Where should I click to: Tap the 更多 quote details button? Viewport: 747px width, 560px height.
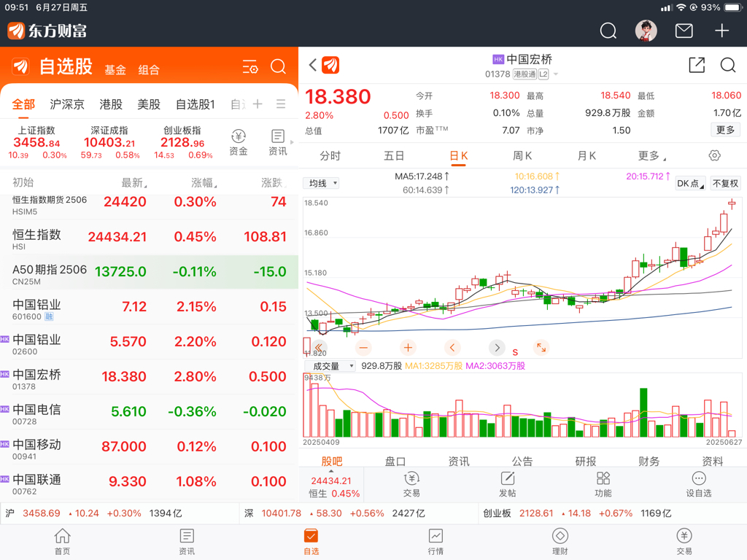click(x=725, y=130)
